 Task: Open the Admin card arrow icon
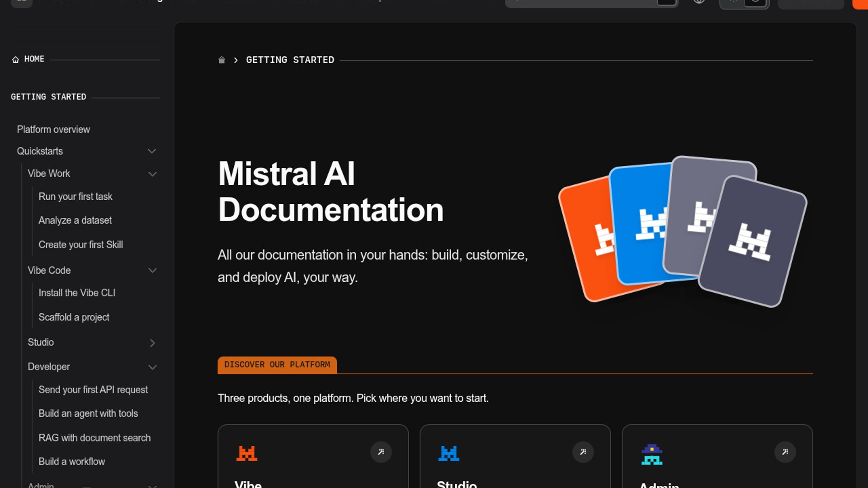[x=785, y=452]
